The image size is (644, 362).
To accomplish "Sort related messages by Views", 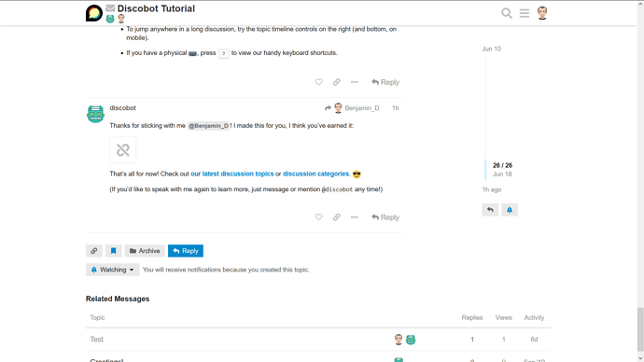I will click(504, 317).
